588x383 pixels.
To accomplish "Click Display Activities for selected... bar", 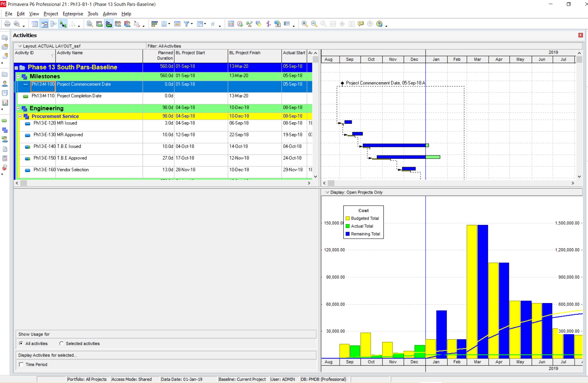I will 166,355.
